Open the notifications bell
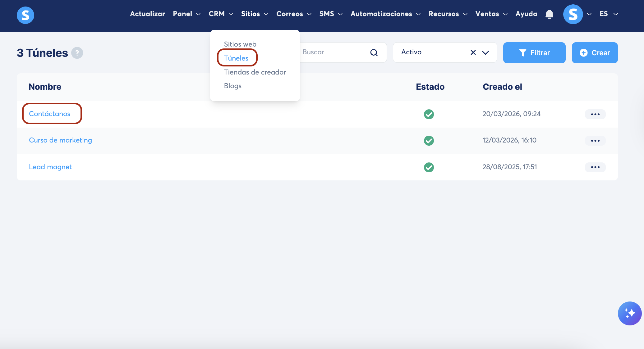The width and height of the screenshot is (644, 349). point(549,14)
